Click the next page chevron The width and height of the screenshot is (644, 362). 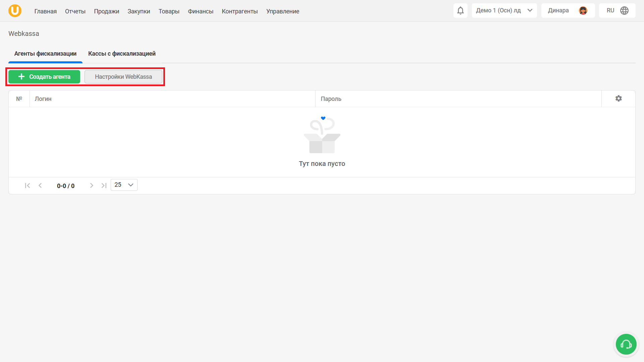(x=92, y=185)
